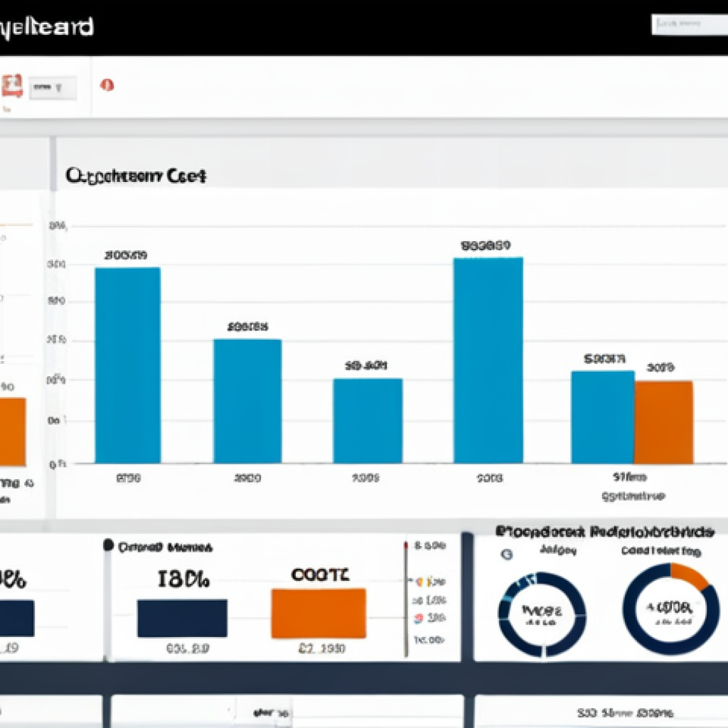Image resolution: width=728 pixels, height=728 pixels.
Task: Select the first blue bar on the left
Action: coord(128,365)
